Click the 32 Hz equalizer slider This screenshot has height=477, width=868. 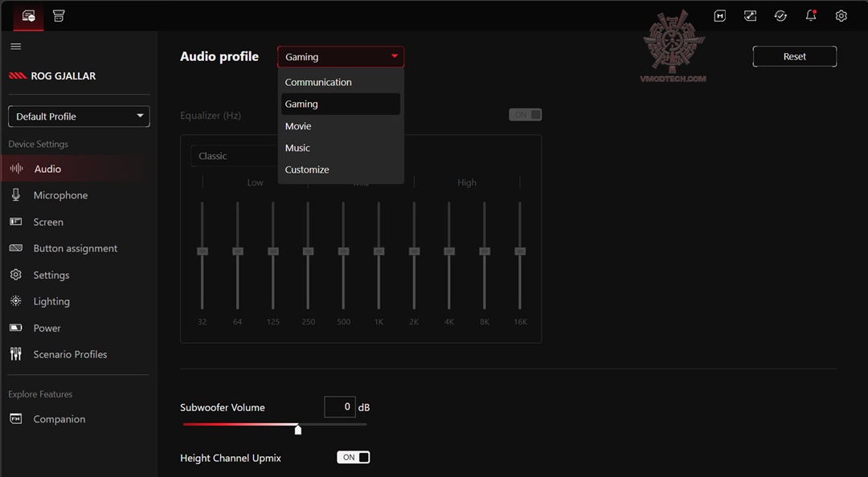[202, 251]
